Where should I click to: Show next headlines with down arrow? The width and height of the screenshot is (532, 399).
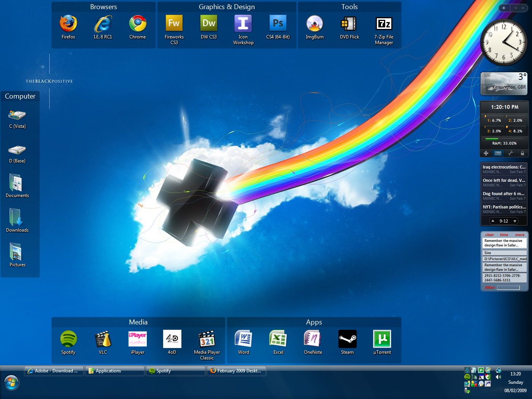tap(515, 221)
